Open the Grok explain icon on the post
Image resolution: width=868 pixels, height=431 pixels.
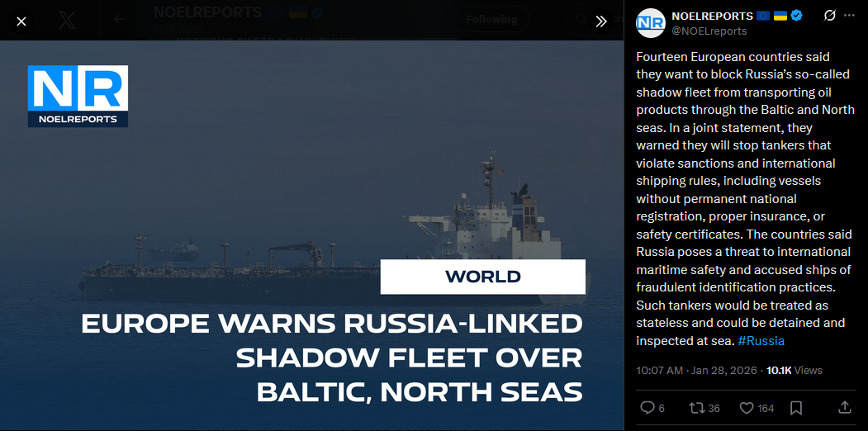pos(829,16)
